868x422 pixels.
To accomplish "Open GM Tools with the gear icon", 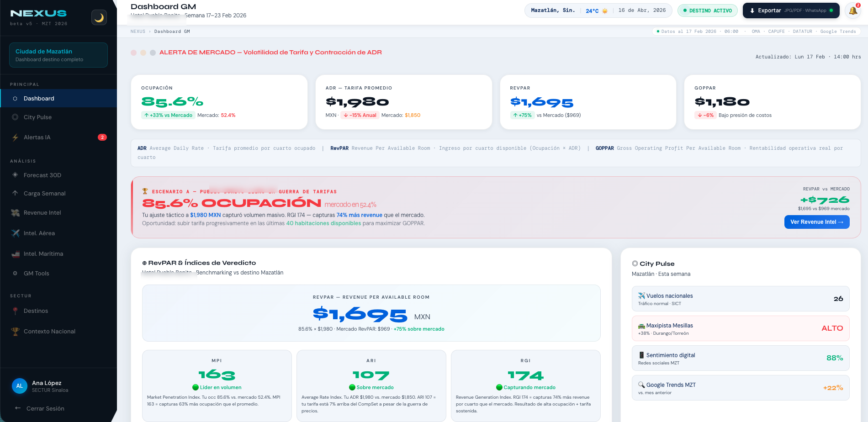I will point(15,273).
